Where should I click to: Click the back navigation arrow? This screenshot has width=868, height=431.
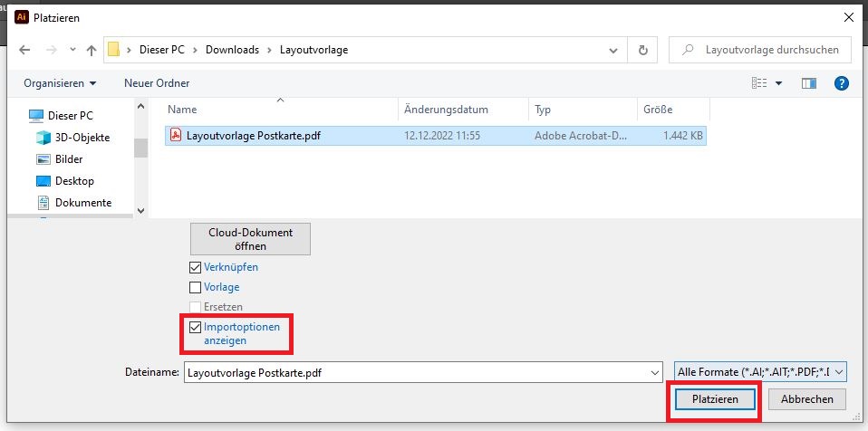24,50
